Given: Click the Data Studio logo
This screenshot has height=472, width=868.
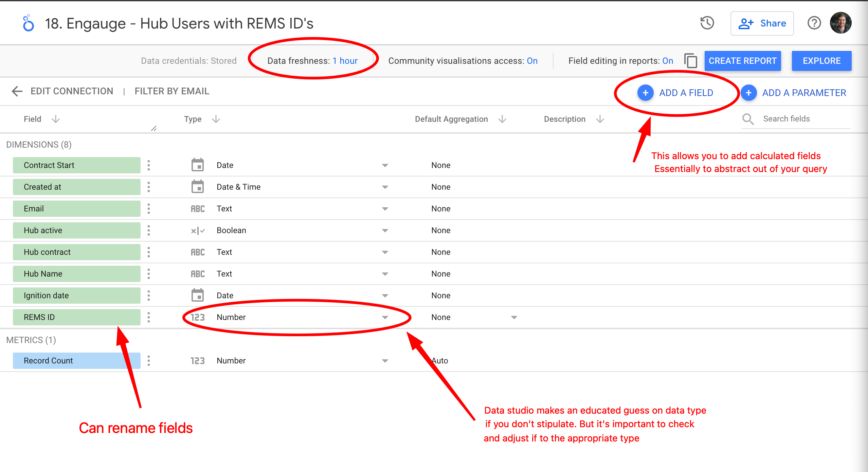Looking at the screenshot, I should 28,23.
